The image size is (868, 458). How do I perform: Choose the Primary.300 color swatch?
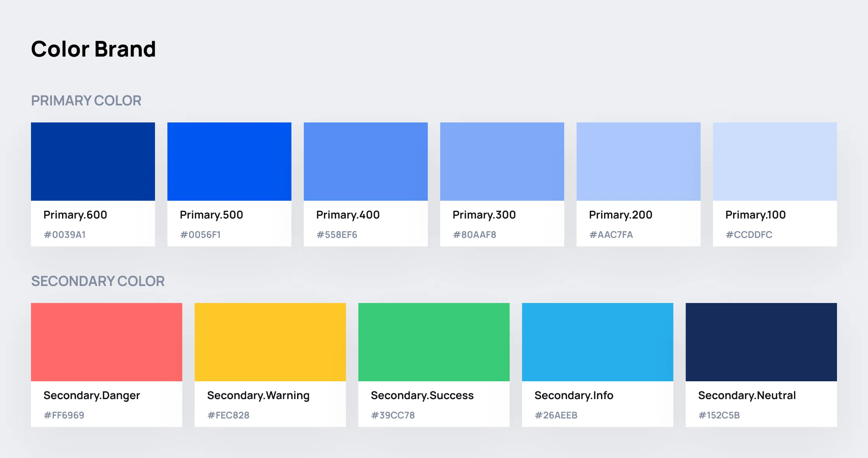(502, 162)
